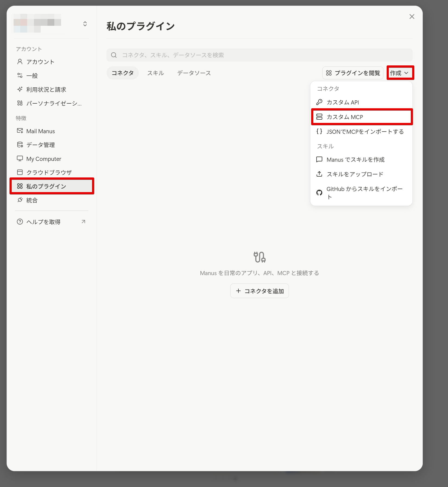Choose Manus でスキルを作成 option
This screenshot has width=448, height=487.
[361, 160]
